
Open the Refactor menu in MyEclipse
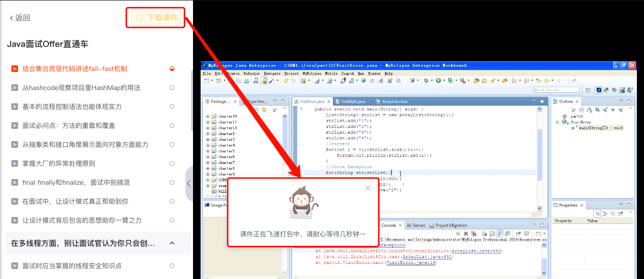(252, 73)
